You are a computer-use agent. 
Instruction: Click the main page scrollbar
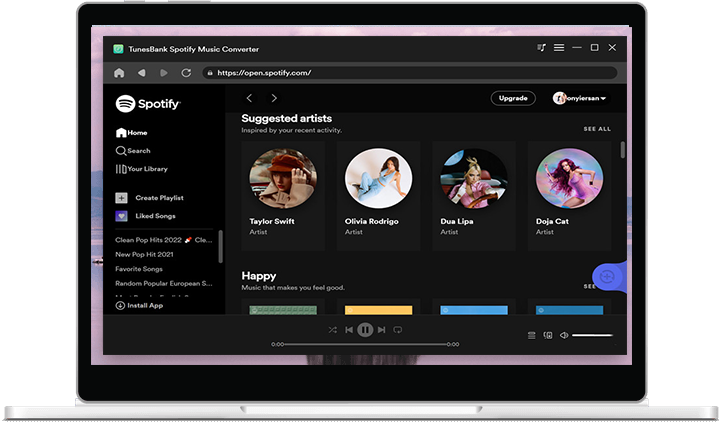point(623,150)
